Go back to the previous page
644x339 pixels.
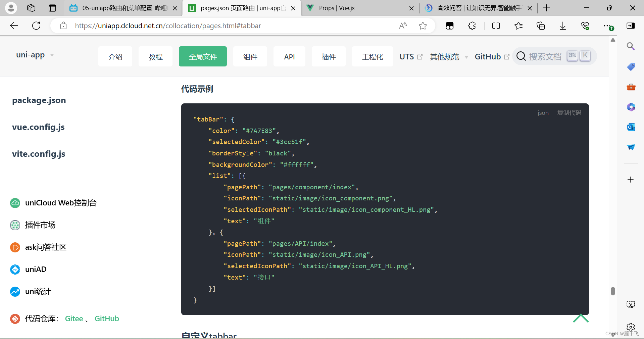point(14,26)
